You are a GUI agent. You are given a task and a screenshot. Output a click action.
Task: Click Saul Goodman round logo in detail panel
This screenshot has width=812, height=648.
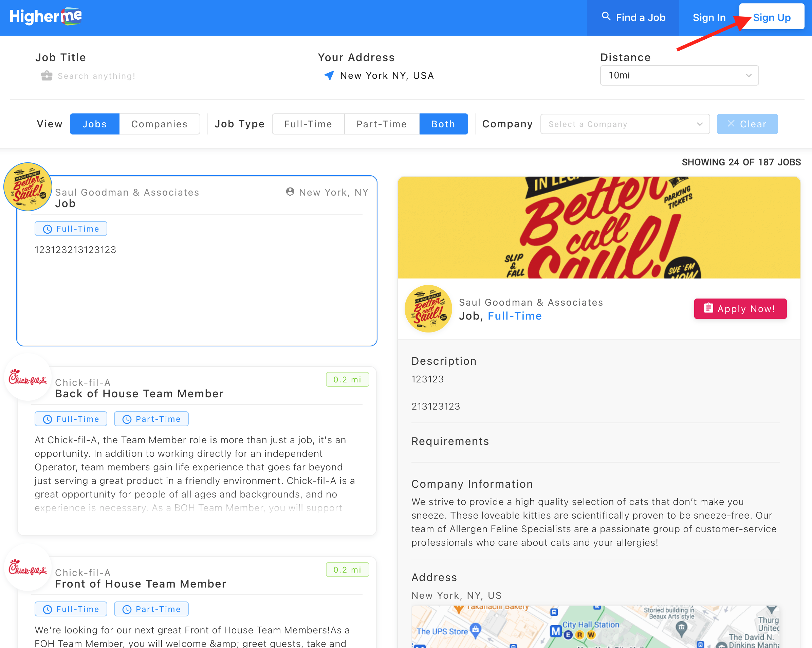[428, 309]
